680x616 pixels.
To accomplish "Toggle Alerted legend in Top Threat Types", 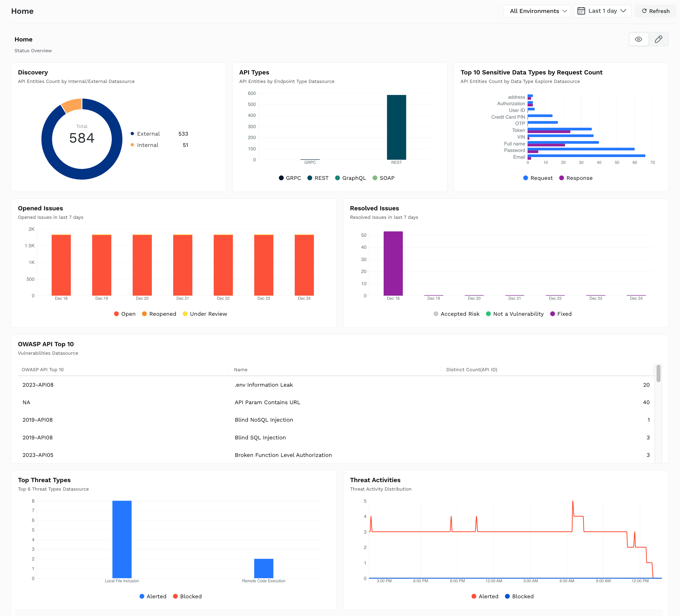I will [x=153, y=597].
